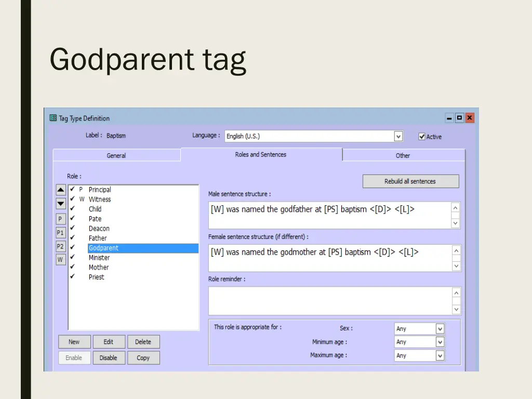Click the Edit role button
The width and height of the screenshot is (532, 399).
109,342
